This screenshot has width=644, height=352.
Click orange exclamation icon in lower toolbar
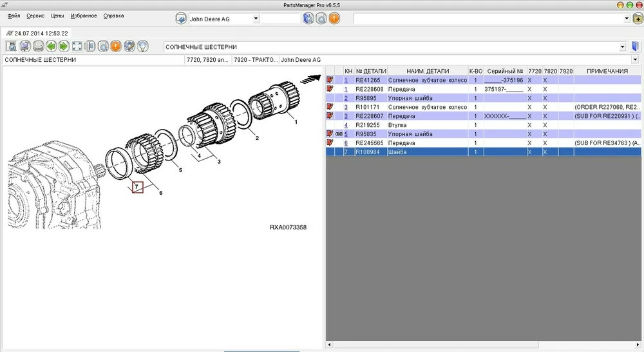click(x=116, y=46)
